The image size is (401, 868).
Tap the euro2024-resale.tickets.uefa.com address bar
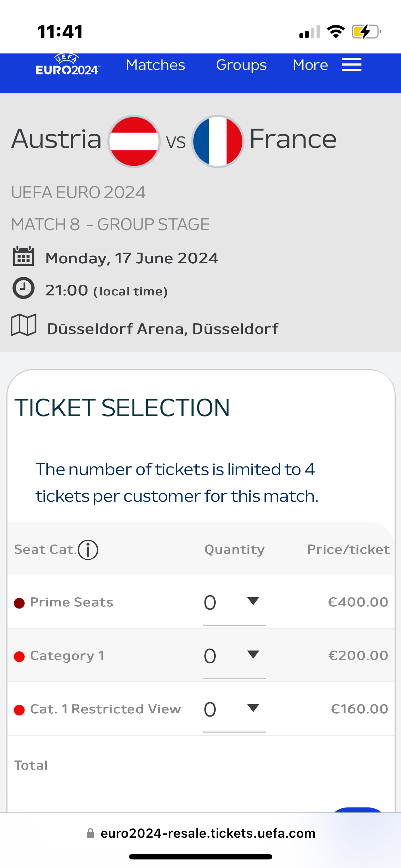pyautogui.click(x=208, y=833)
